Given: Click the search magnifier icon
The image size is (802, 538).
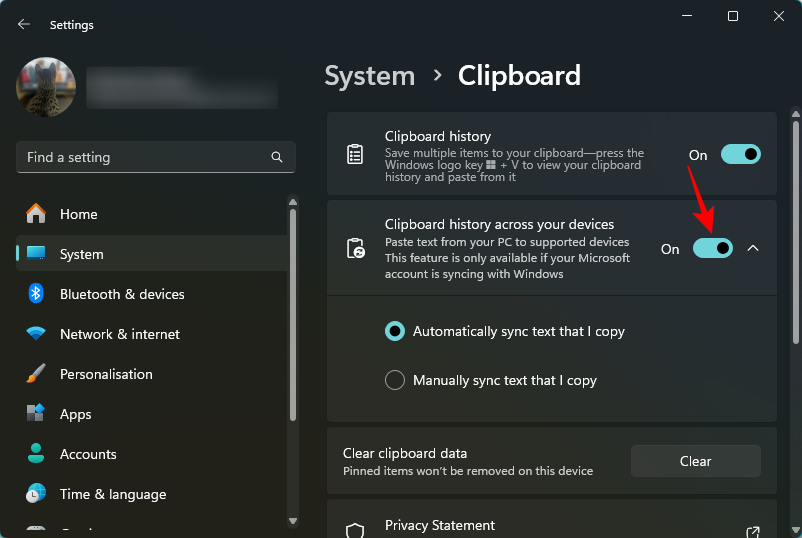Looking at the screenshot, I should click(x=277, y=157).
